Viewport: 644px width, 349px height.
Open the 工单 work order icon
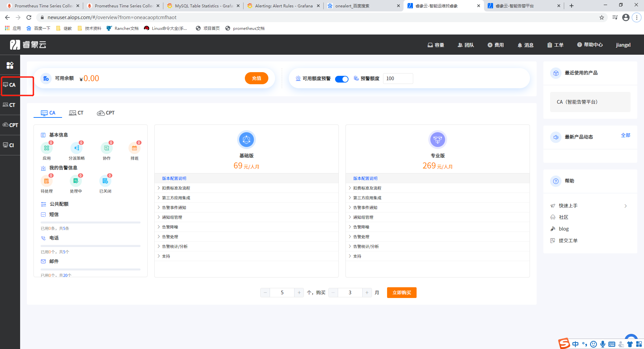[x=555, y=45]
